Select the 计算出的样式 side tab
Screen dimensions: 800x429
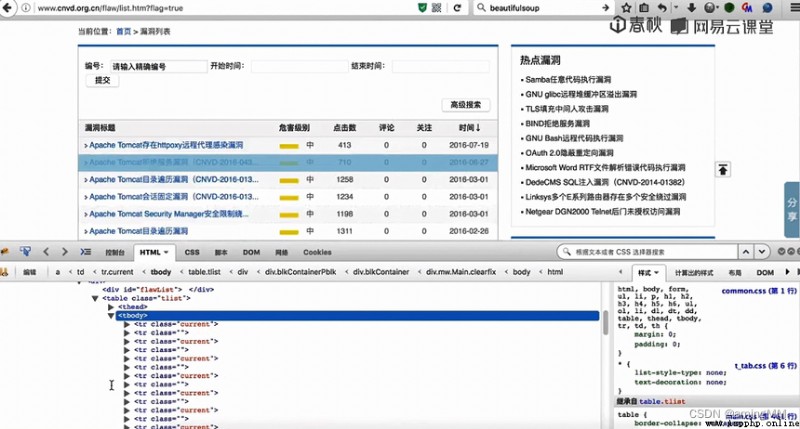(x=694, y=273)
